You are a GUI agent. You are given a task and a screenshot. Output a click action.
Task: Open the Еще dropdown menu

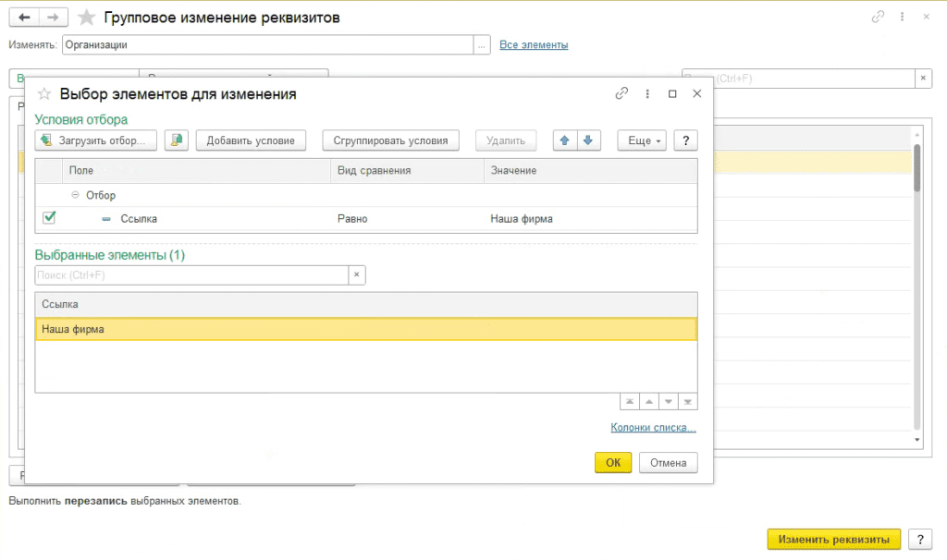tap(642, 140)
